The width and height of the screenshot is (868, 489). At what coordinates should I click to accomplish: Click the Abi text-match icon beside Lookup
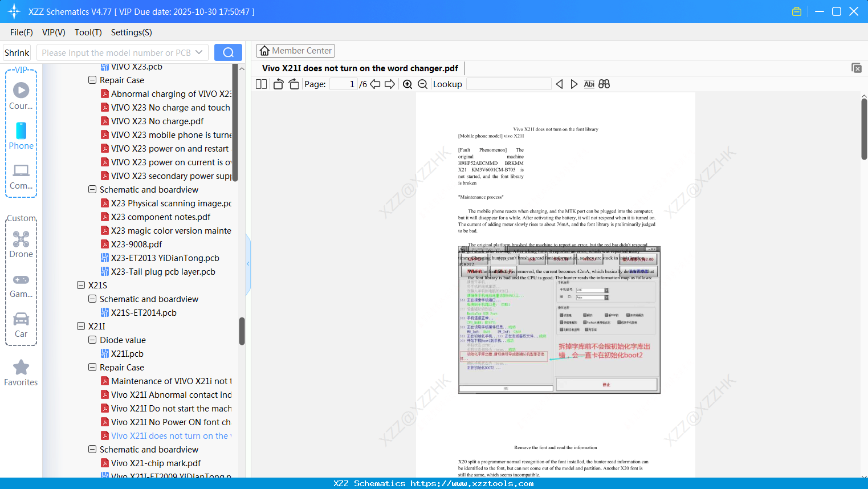(x=589, y=84)
